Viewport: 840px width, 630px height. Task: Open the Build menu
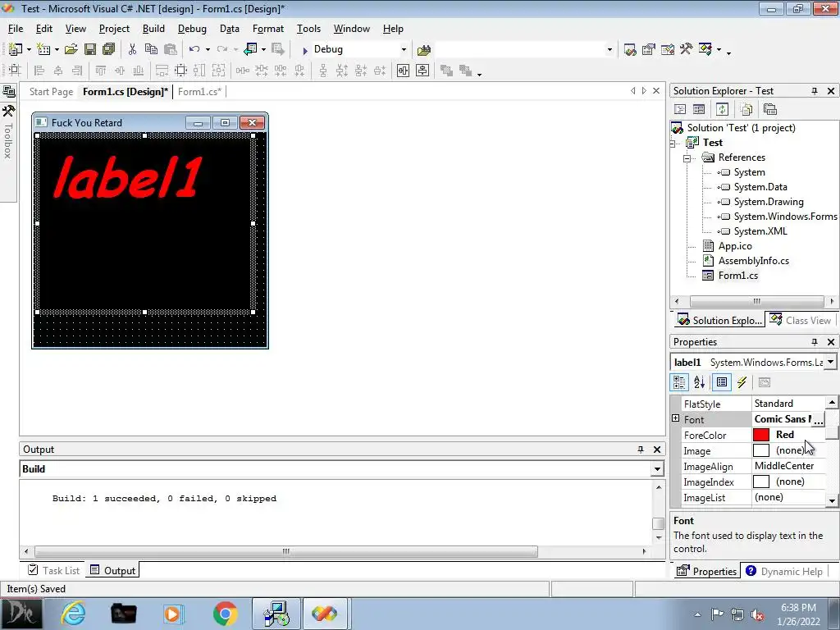(153, 29)
